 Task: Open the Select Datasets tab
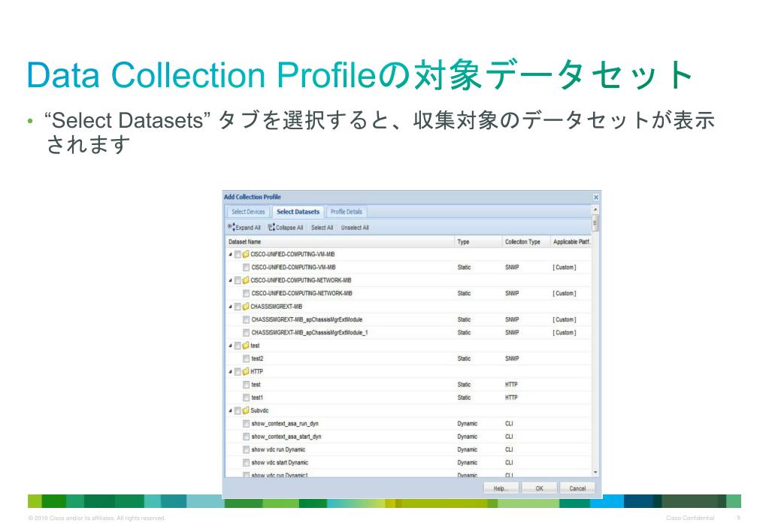pos(298,212)
